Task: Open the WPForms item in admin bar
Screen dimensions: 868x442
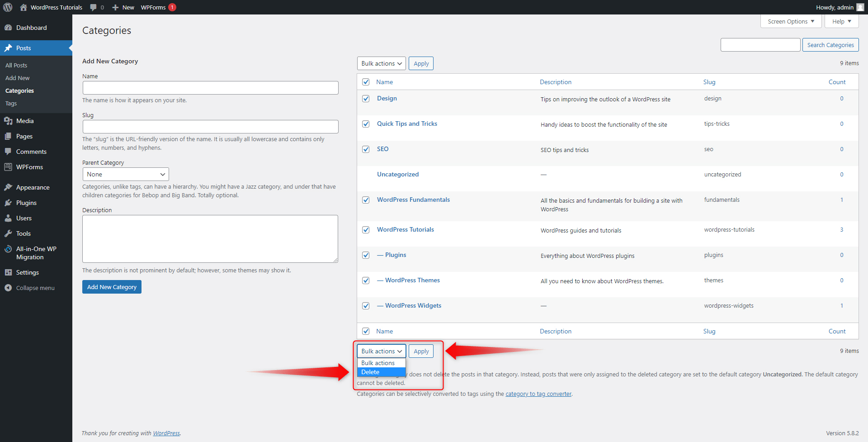Action: point(158,7)
